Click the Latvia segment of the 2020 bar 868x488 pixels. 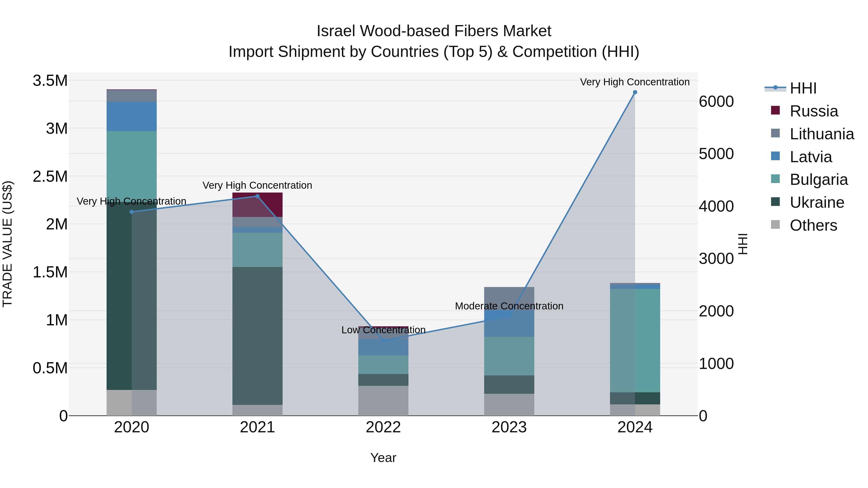tap(132, 117)
